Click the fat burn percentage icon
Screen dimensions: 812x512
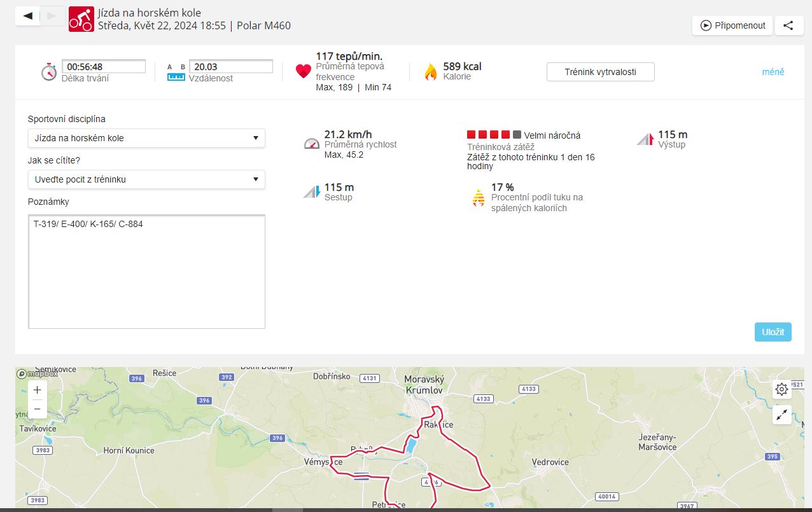pyautogui.click(x=479, y=198)
